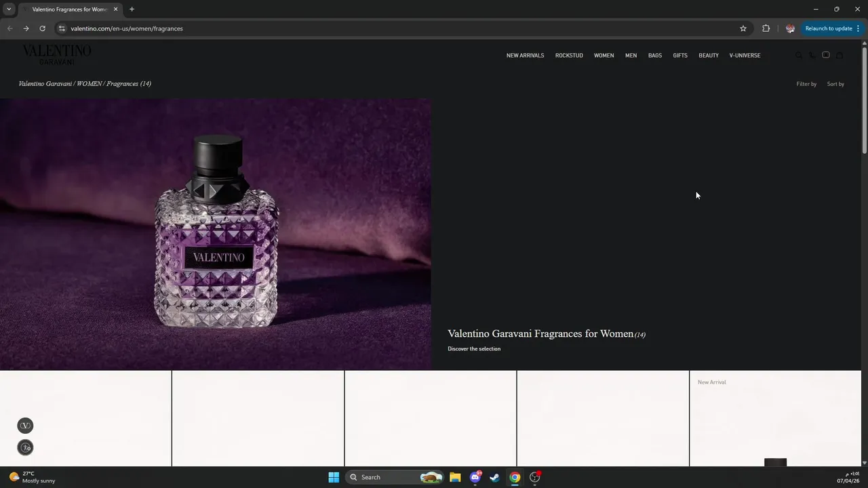
Task: Open the Chrome three-dot menu
Action: click(858, 28)
